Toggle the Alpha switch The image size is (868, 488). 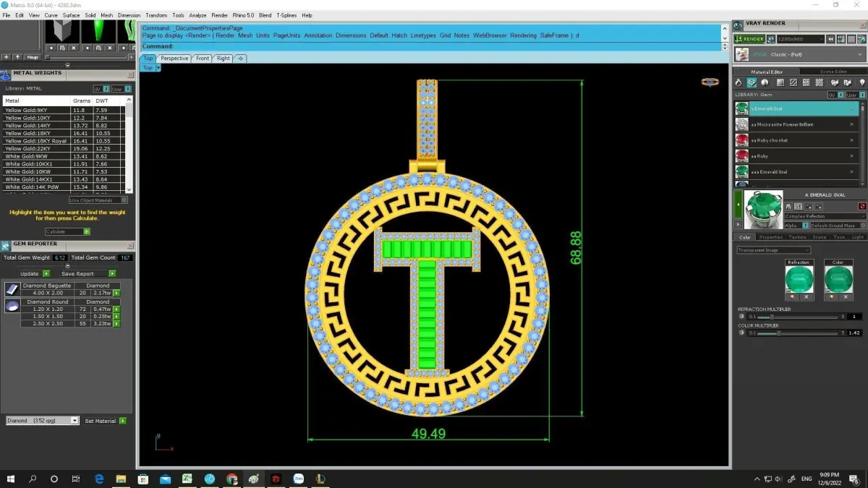pos(797,226)
